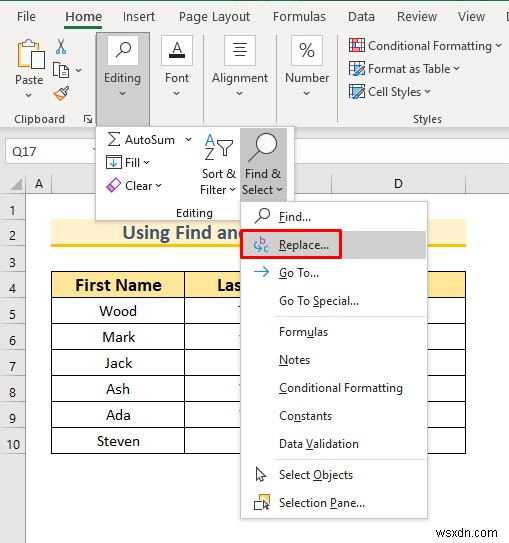509x543 pixels.
Task: Open the Formulas ribbon tab
Action: (299, 17)
